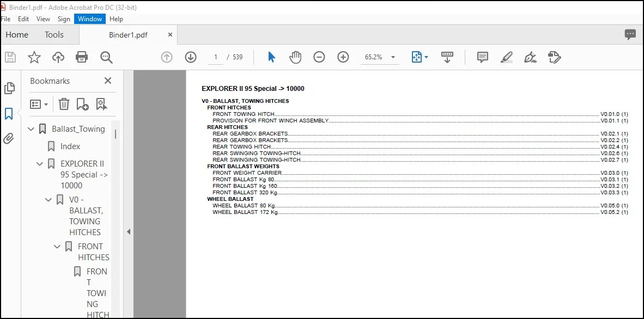Open zoom level dropdown arrow

click(393, 57)
